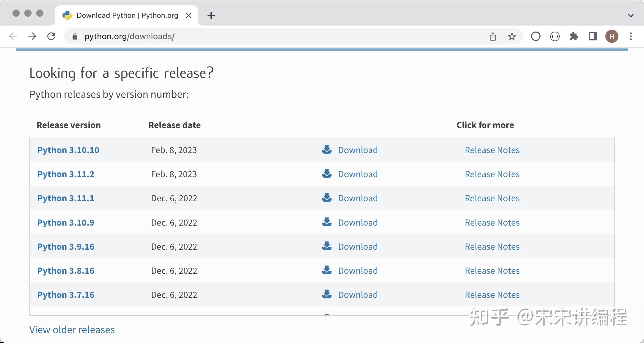Click the View older releases link
Screen dimensions: 644x343
tap(72, 330)
